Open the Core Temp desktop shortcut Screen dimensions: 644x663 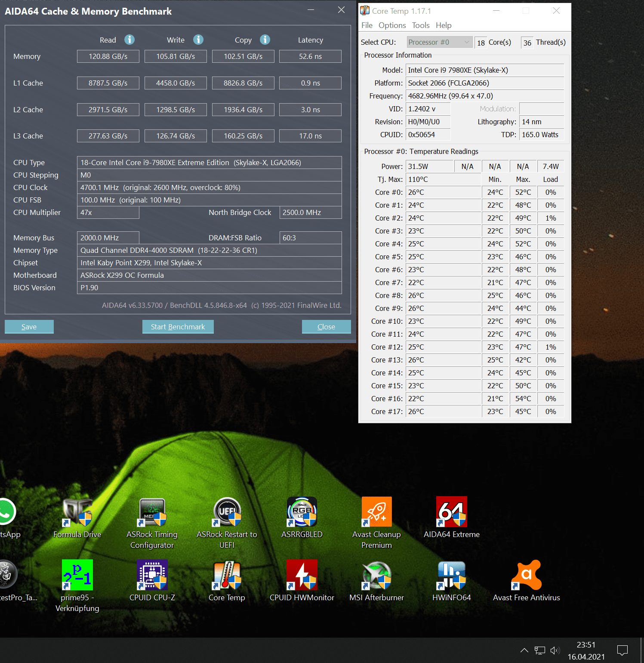point(227,580)
